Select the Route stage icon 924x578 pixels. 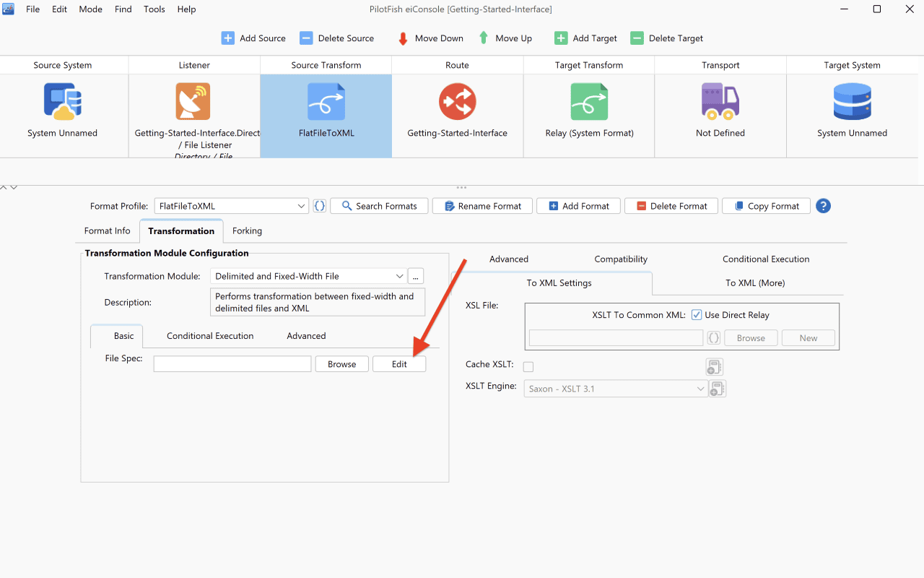tap(458, 101)
